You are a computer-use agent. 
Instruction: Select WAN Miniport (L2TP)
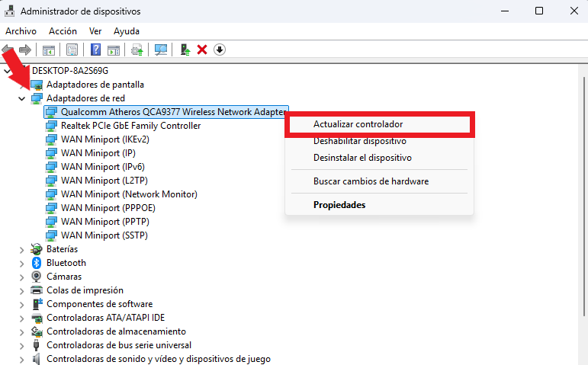104,181
